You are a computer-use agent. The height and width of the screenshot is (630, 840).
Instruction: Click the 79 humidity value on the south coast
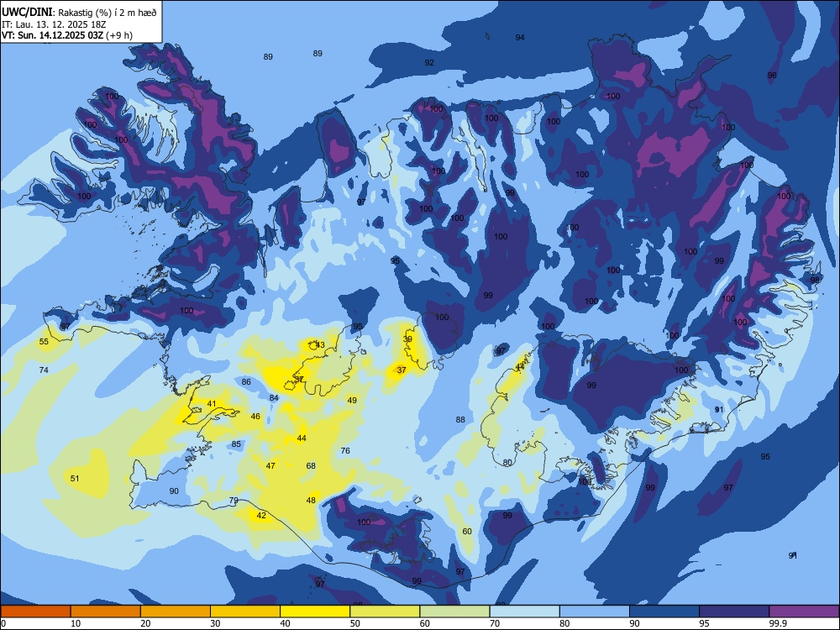234,501
